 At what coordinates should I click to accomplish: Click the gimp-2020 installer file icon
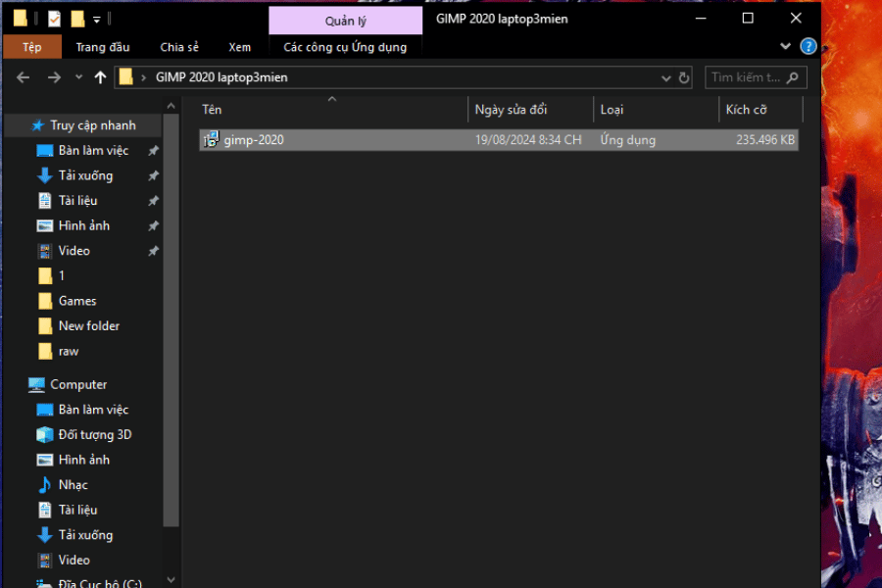tap(211, 140)
